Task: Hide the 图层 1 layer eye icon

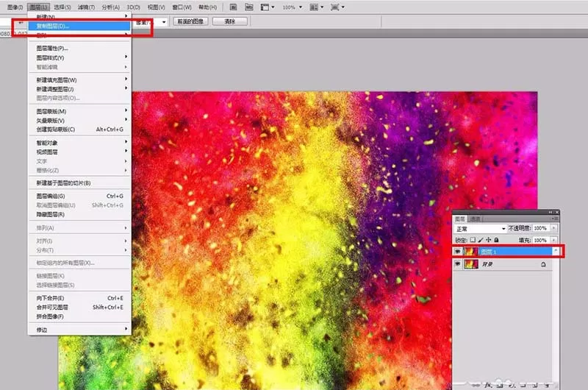Action: 457,252
